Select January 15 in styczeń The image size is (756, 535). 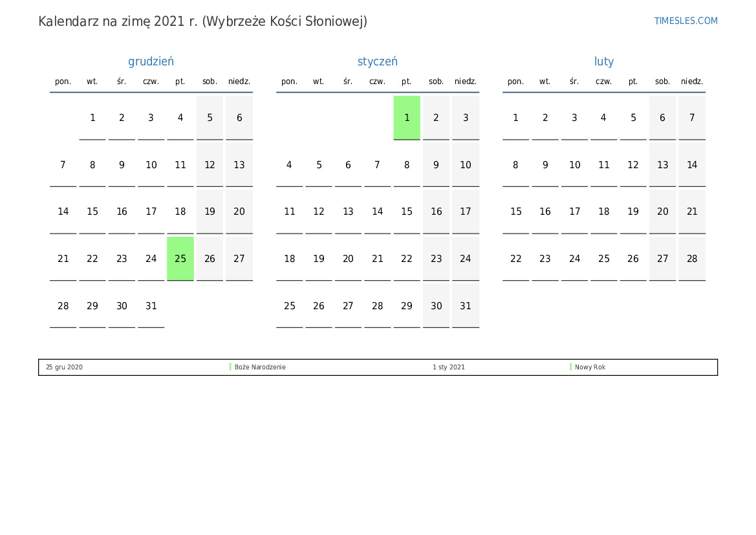pos(407,212)
